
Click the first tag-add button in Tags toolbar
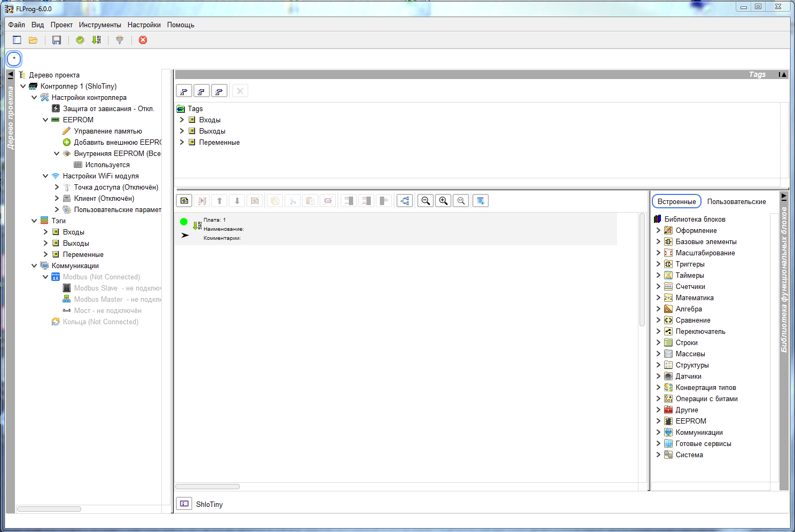[x=184, y=91]
